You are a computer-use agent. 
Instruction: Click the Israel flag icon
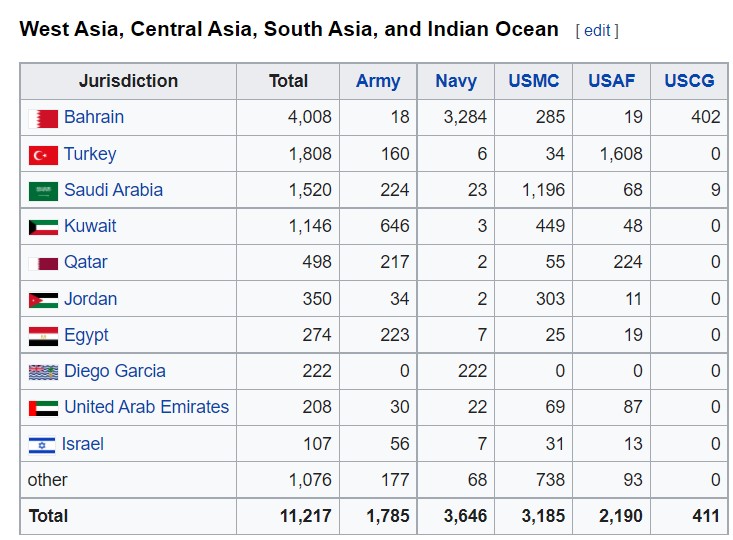(42, 445)
